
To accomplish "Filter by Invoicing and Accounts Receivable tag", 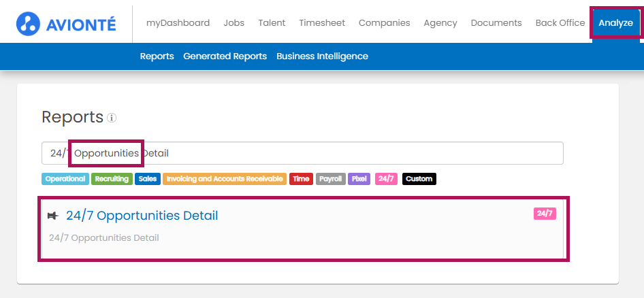I will (x=225, y=179).
